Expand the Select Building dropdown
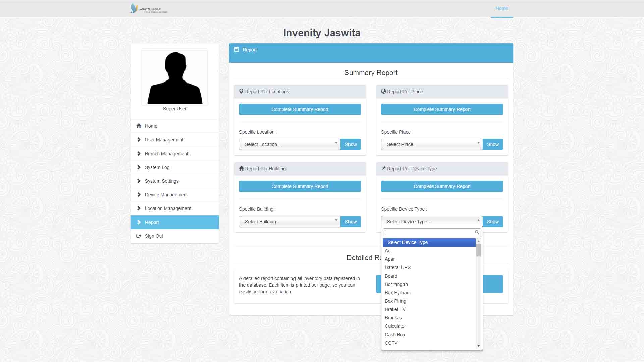This screenshot has width=644, height=362. (x=289, y=222)
